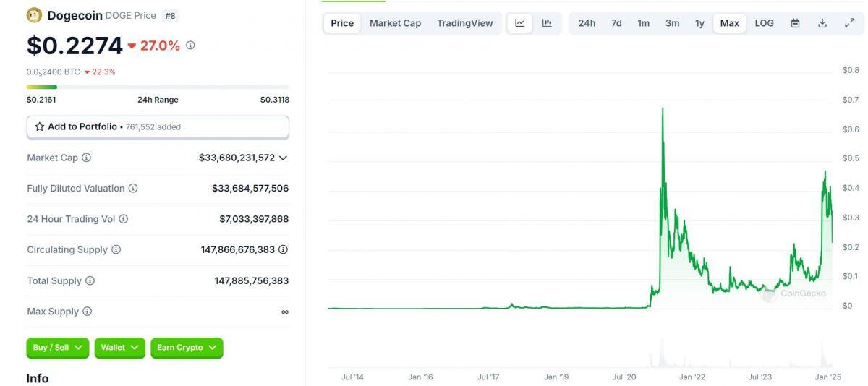This screenshot has width=868, height=386.
Task: Toggle LOG scale on chart
Action: (x=764, y=23)
